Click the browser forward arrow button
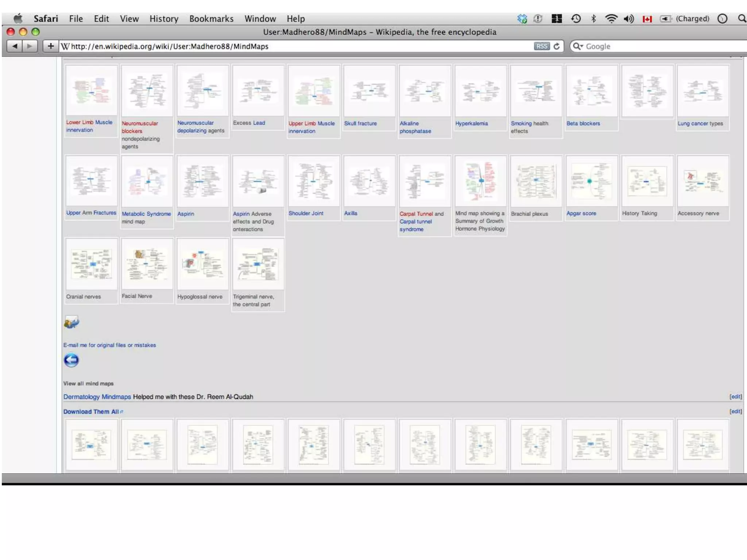Screen dimensions: 747x560 pyautogui.click(x=30, y=46)
